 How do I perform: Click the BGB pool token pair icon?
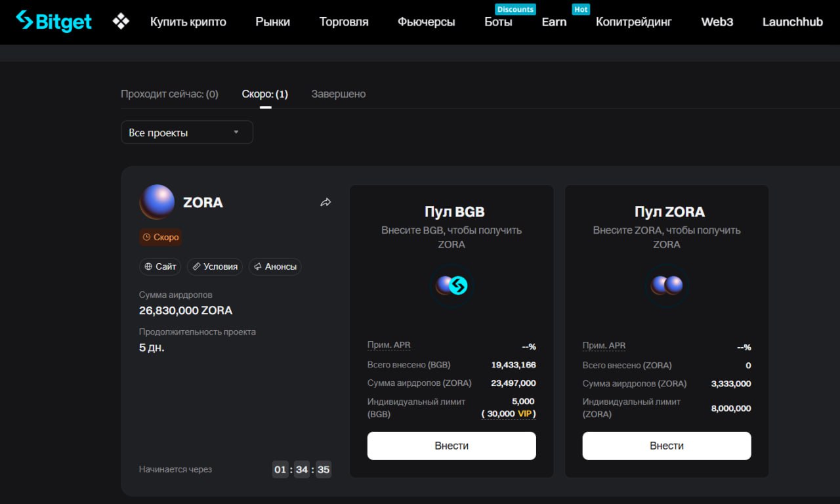(x=451, y=285)
